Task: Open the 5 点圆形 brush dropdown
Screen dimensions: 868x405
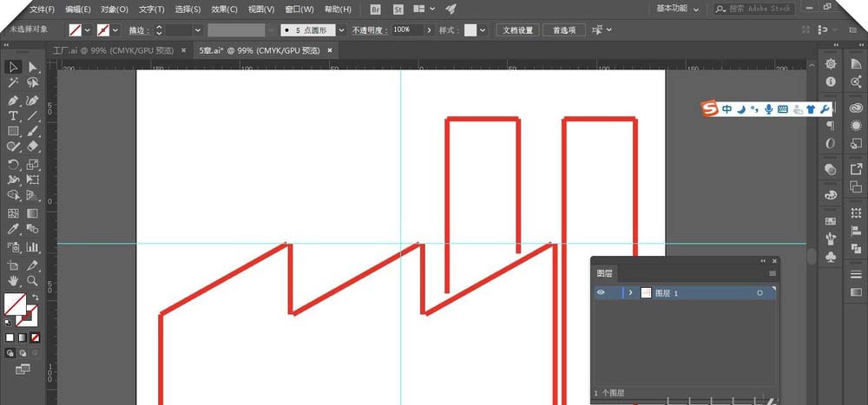Action: click(341, 29)
